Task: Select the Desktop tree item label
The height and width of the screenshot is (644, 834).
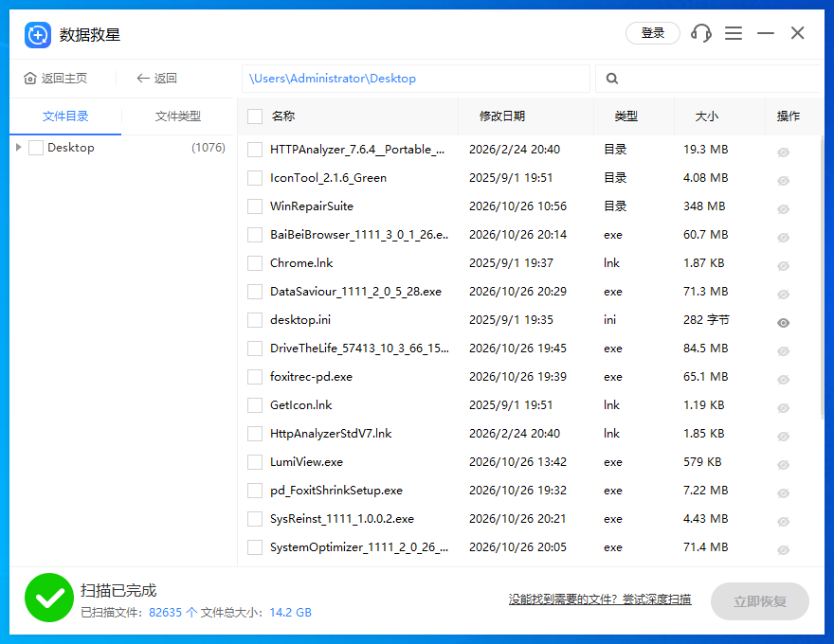Action: [71, 147]
